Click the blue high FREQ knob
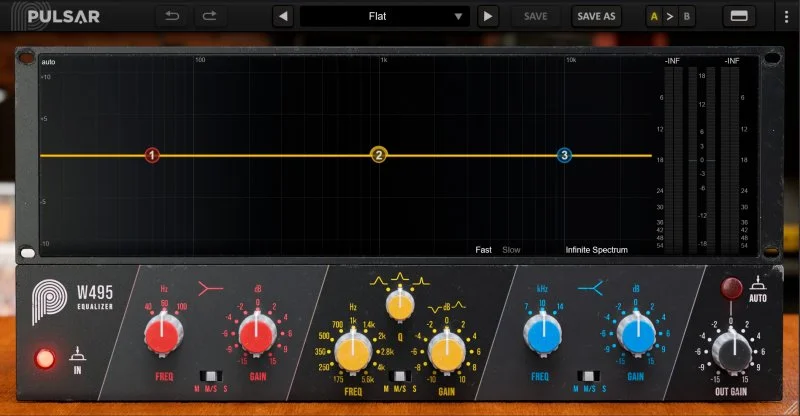Screen dimensions: 800x416 [543, 334]
